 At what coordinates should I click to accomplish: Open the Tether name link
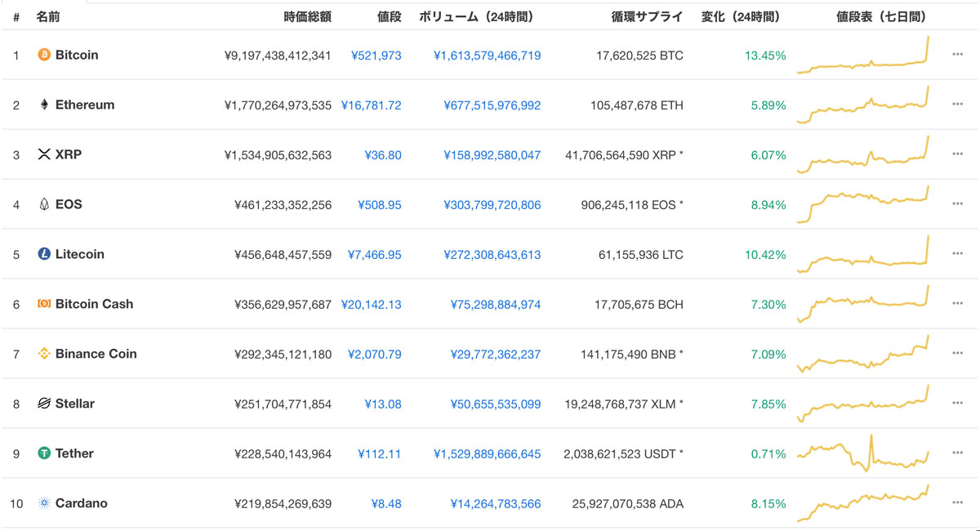click(x=74, y=453)
